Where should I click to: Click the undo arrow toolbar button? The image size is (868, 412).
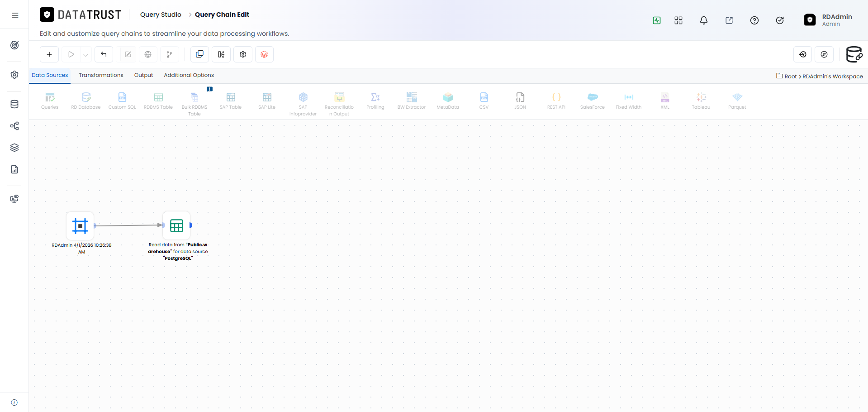104,54
